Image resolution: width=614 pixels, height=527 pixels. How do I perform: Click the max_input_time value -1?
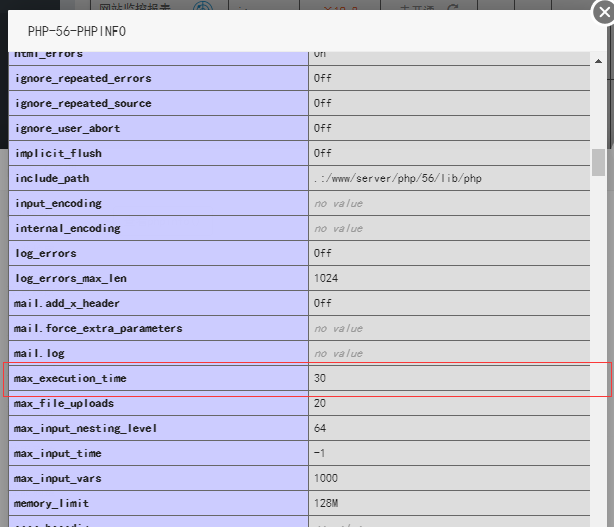(320, 454)
